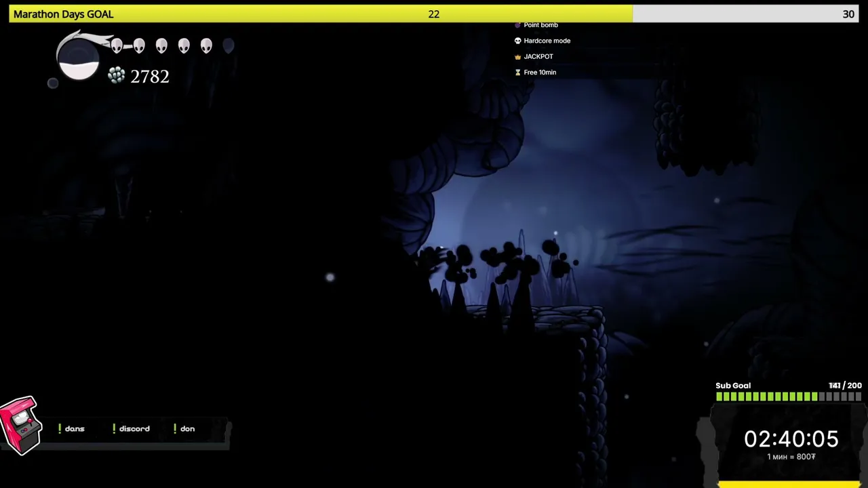Click the Marathon Days GOAL progress bar

click(434, 14)
